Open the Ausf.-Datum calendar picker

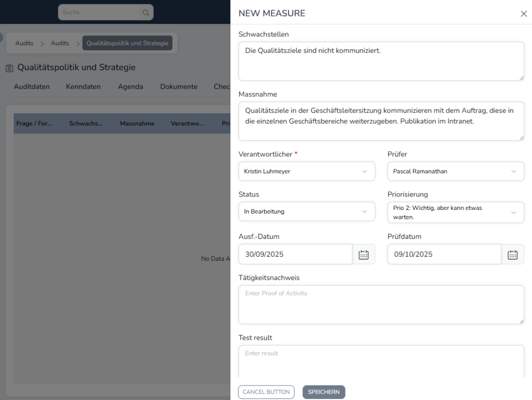pos(364,255)
